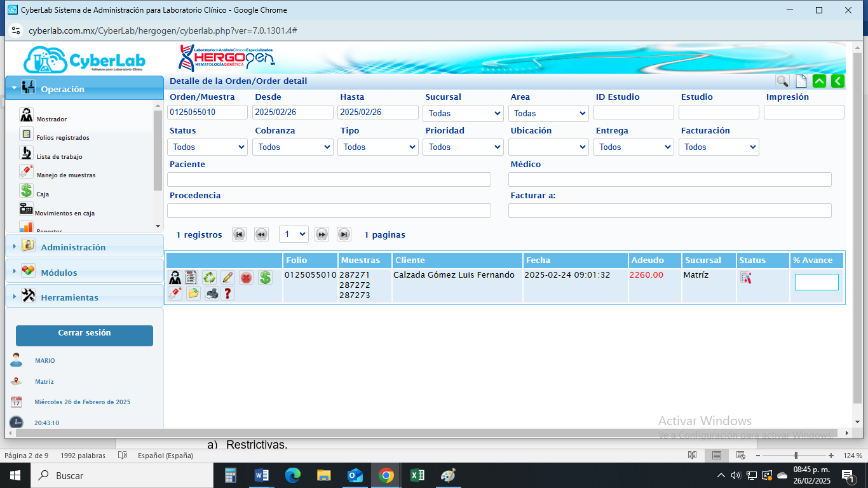Click the Windows Start button
This screenshot has height=488, width=868.
coord(15,475)
